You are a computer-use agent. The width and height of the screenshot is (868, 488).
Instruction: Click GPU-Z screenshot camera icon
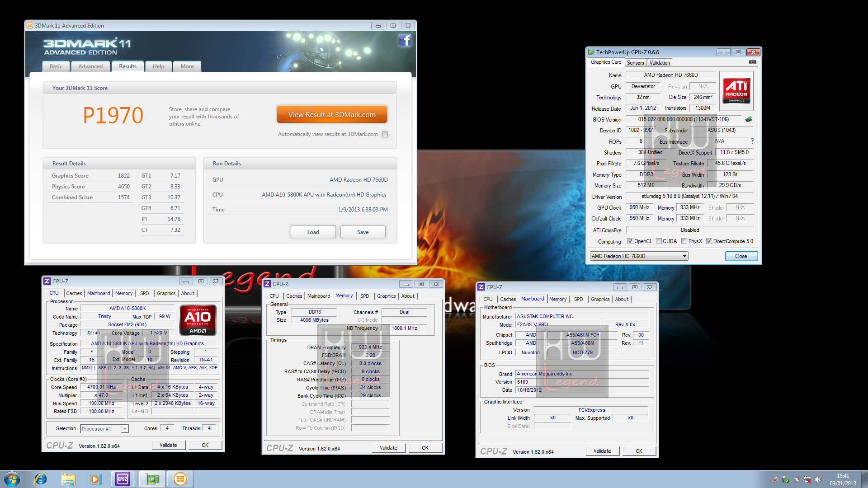tap(752, 62)
